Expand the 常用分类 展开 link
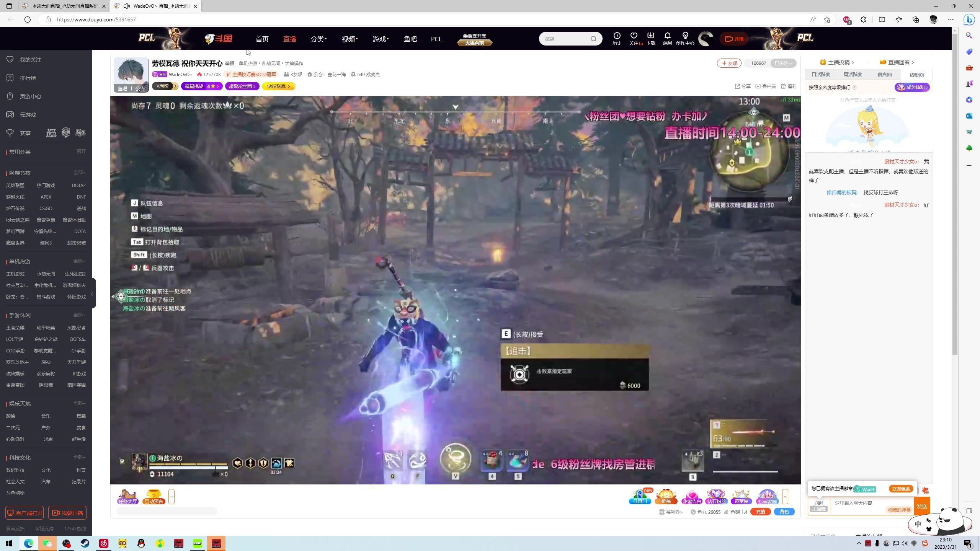This screenshot has height=551, width=980. click(81, 152)
